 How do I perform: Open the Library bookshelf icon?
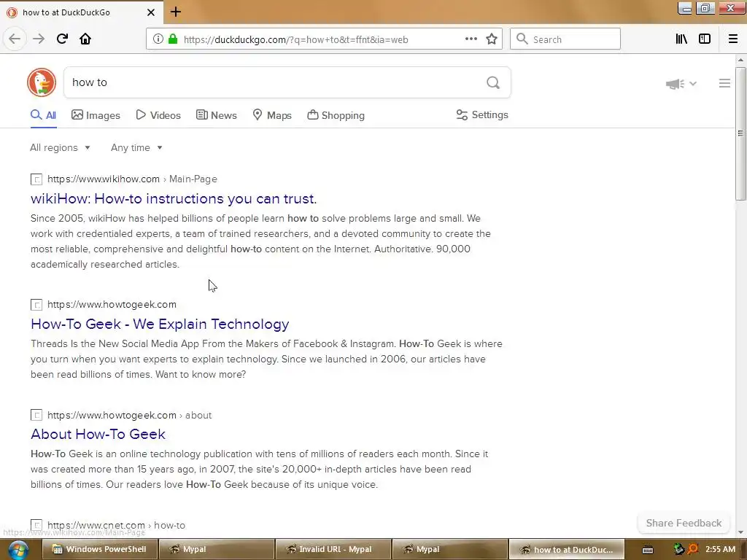pyautogui.click(x=681, y=39)
